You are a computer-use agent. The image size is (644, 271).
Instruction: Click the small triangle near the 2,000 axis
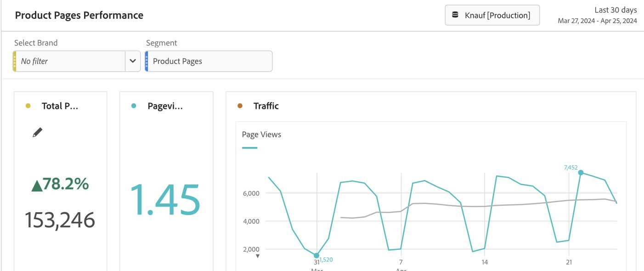258,256
